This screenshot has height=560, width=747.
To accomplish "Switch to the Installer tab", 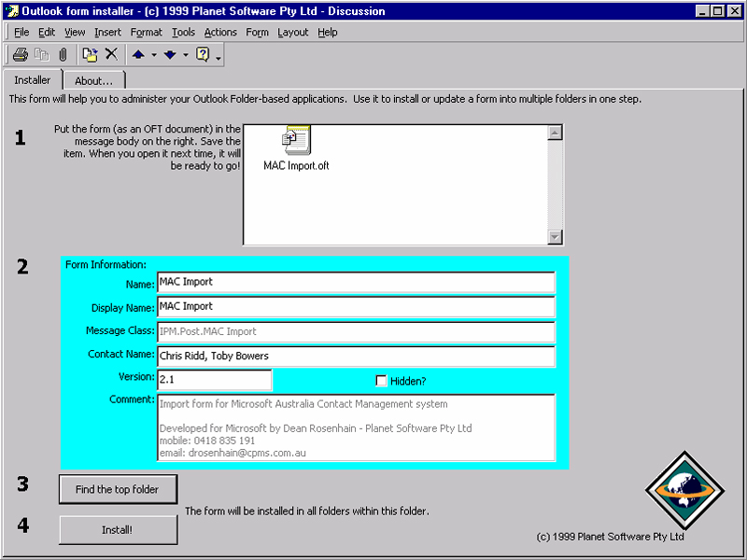I will click(x=33, y=79).
